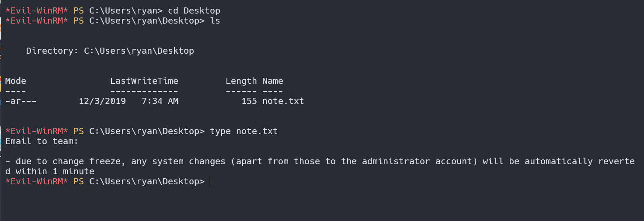Click the "cd Desktop" command text
Viewport: 644px width, 221px height.
(x=194, y=10)
